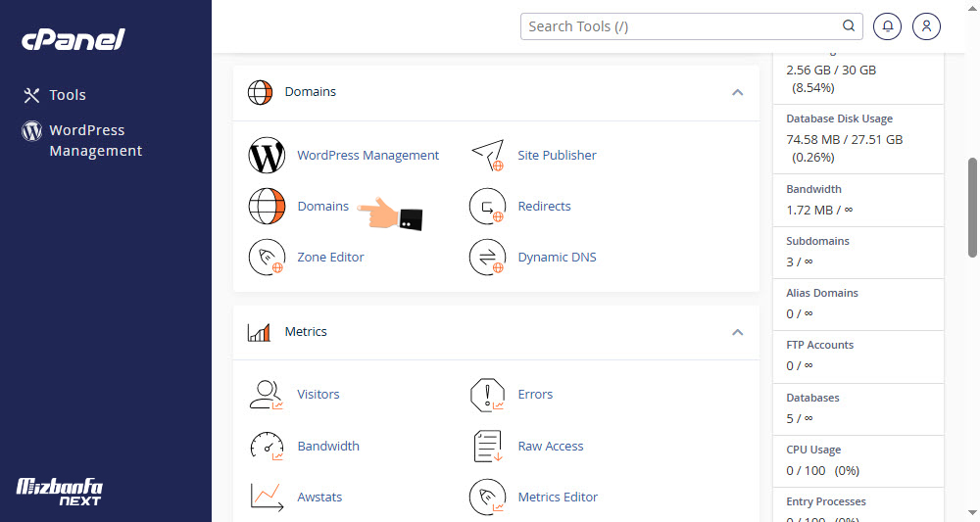980x522 pixels.
Task: Open the Raw Access icon
Action: click(x=487, y=447)
